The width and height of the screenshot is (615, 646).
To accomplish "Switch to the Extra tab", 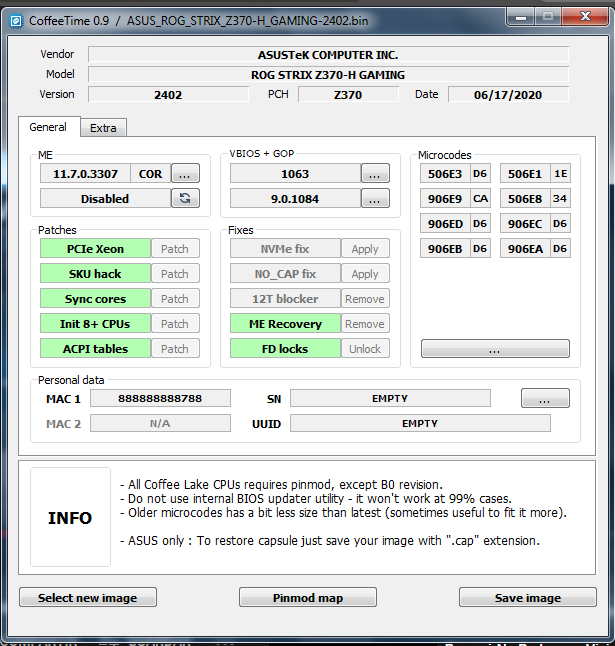I will coord(102,128).
